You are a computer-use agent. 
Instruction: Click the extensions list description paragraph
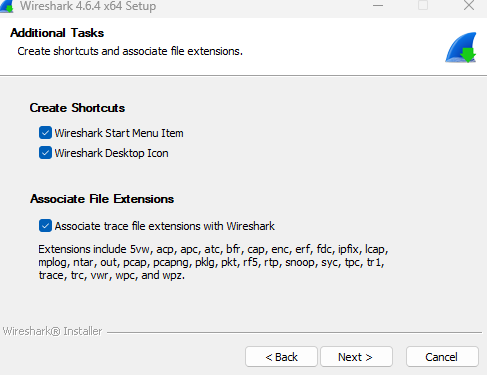tap(213, 262)
